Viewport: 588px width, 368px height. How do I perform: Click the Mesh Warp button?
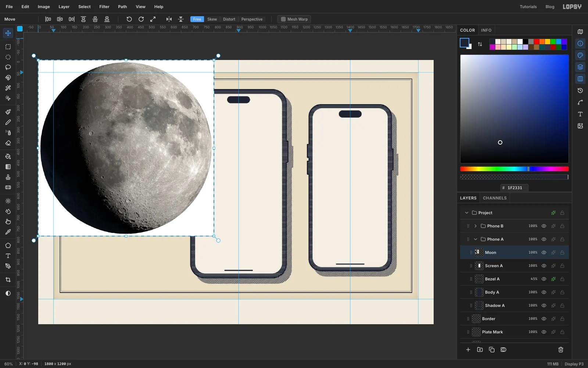coord(294,19)
